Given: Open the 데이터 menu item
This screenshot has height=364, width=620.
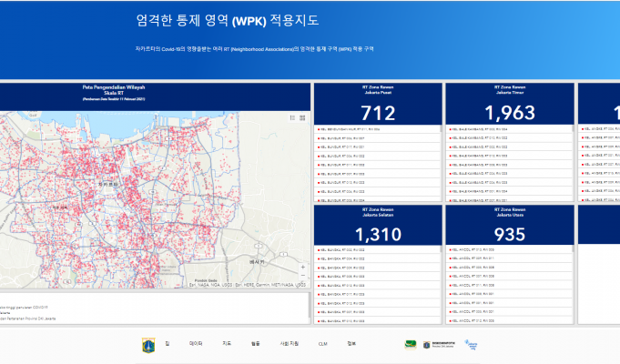Looking at the screenshot, I should point(196,344).
